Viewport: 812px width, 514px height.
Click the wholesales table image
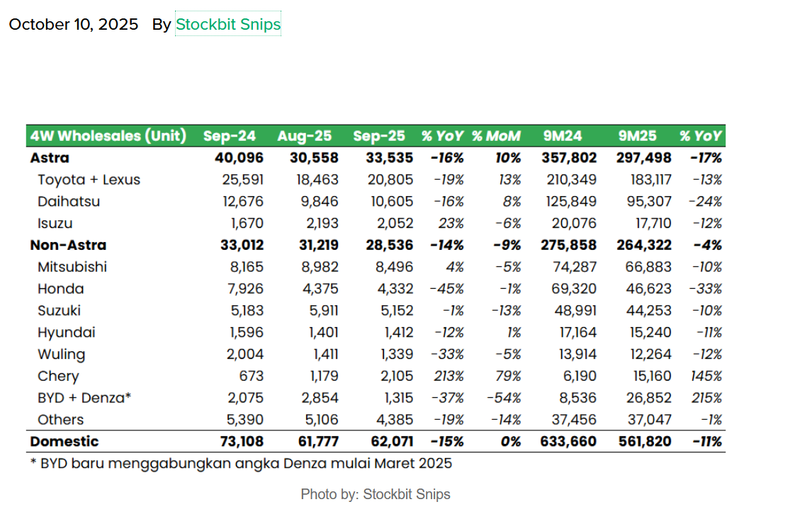click(376, 298)
